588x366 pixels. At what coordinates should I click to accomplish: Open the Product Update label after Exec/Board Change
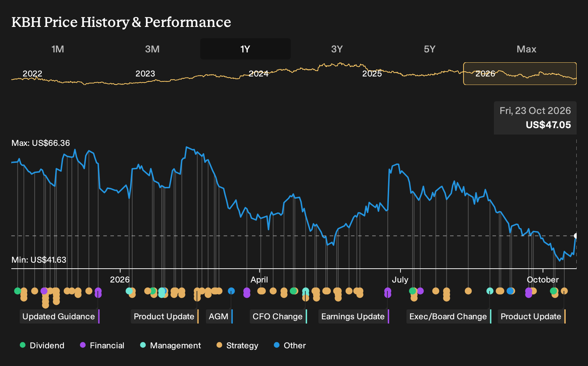[531, 316]
